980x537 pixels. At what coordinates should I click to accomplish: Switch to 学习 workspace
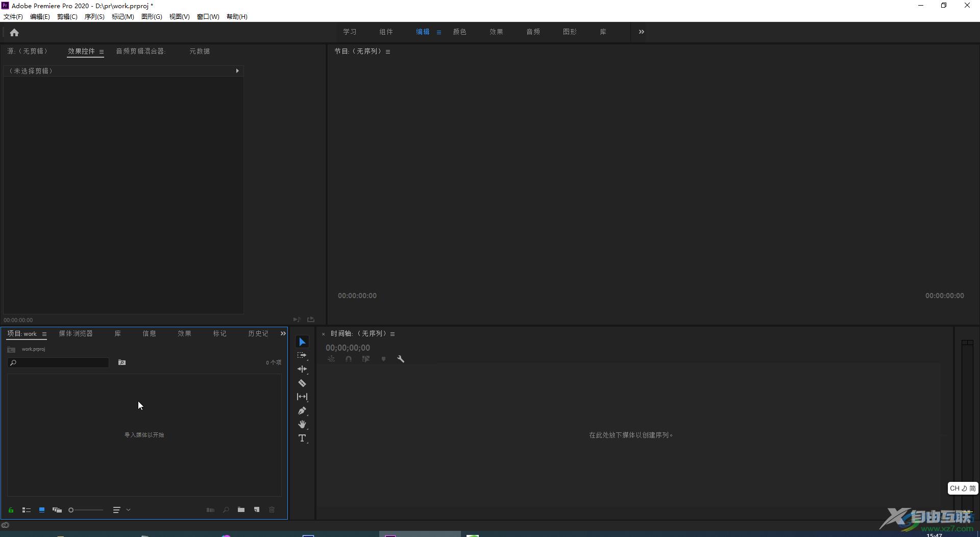point(350,32)
